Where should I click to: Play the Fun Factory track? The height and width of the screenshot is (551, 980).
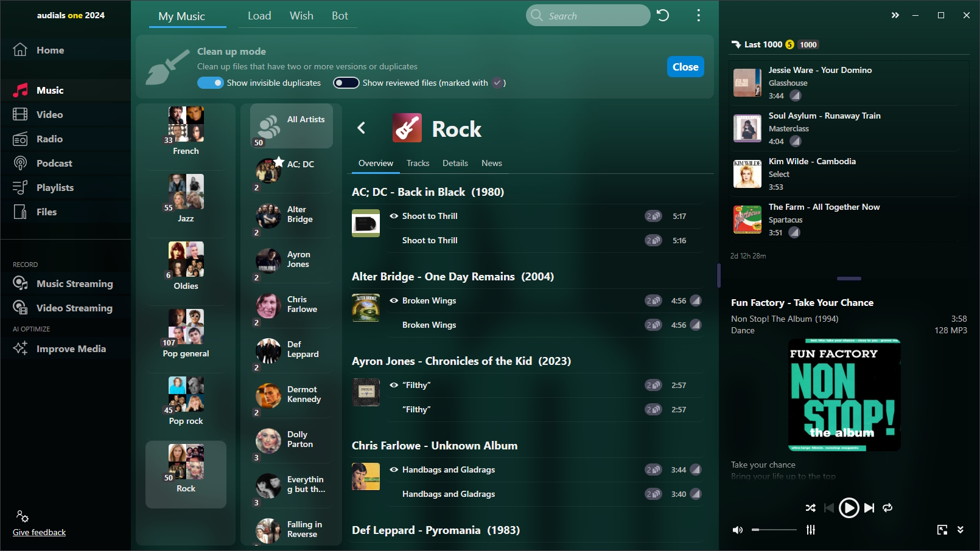pyautogui.click(x=849, y=508)
